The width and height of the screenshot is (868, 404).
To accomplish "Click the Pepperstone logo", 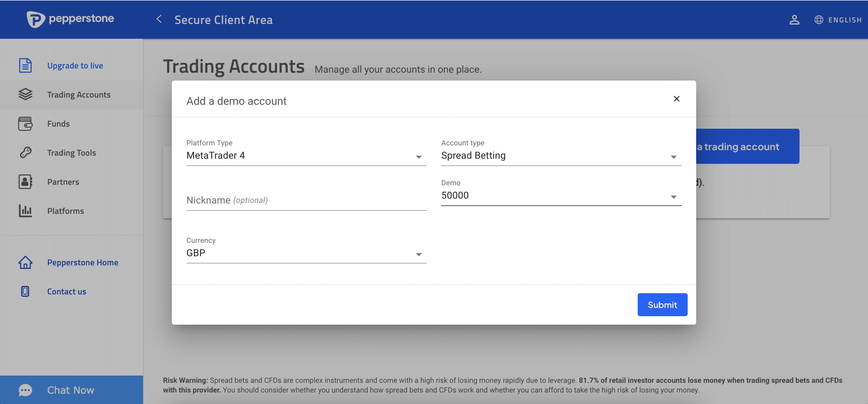I will pyautogui.click(x=70, y=19).
